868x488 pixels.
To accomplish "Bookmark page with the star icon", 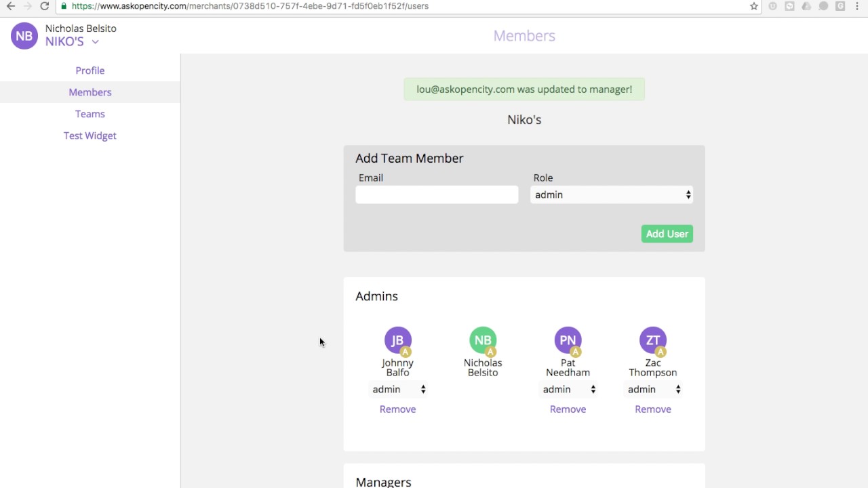I will coord(754,6).
